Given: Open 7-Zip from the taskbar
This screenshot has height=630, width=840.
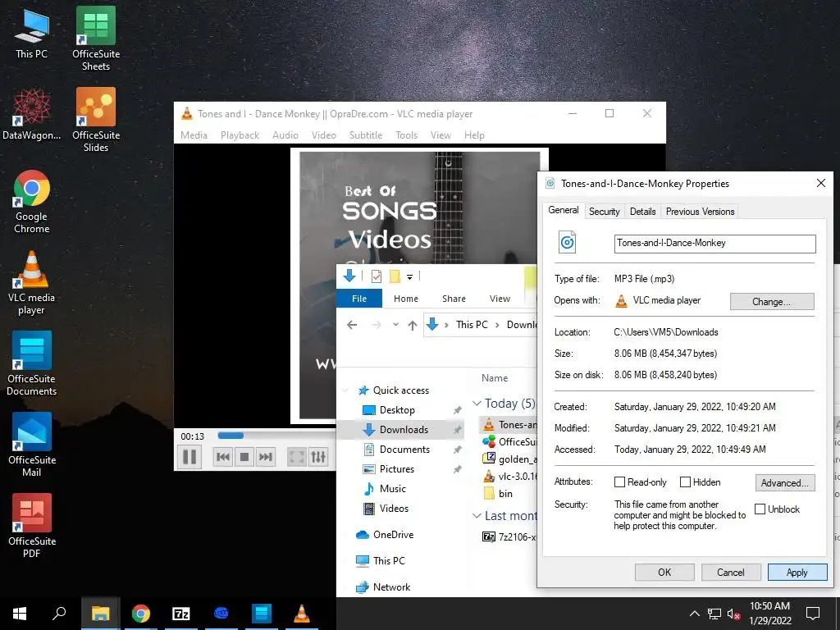Looking at the screenshot, I should (x=181, y=614).
